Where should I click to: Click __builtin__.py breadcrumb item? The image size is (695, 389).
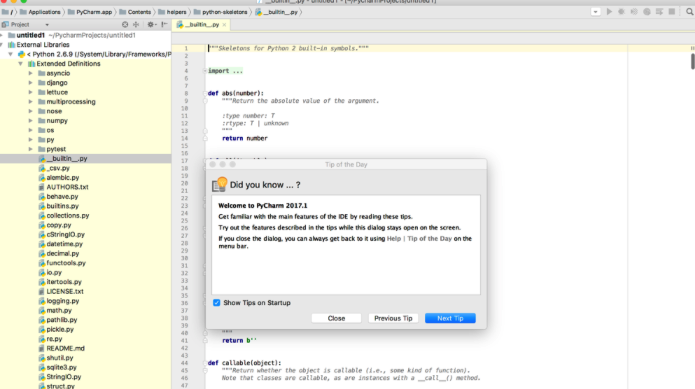click(x=277, y=12)
